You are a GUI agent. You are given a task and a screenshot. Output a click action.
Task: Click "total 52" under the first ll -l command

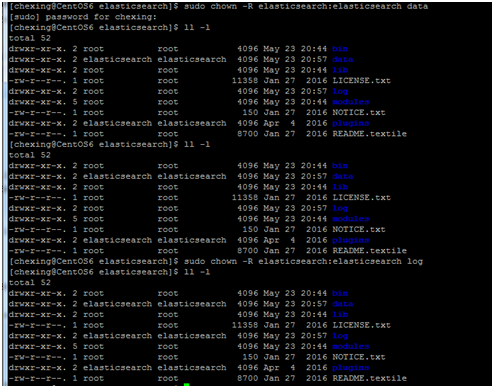coord(30,38)
